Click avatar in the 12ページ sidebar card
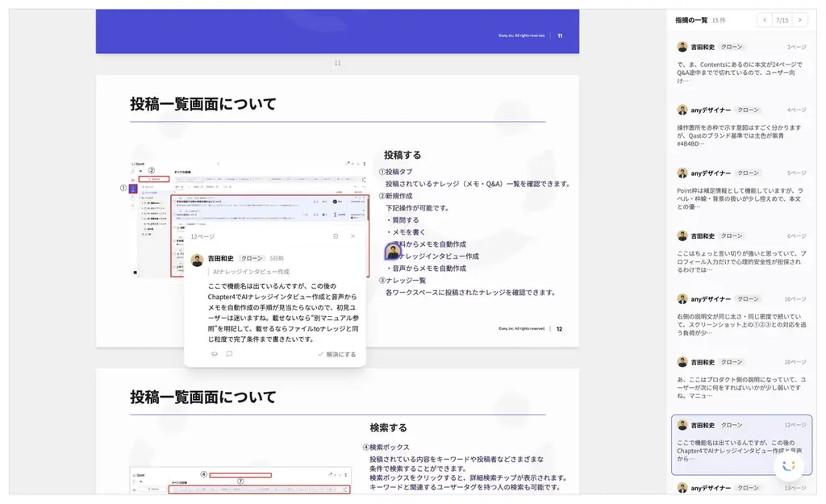The image size is (826, 504). (682, 425)
